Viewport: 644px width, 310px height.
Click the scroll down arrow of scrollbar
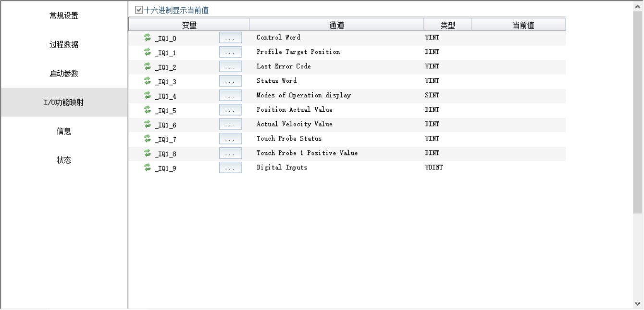pyautogui.click(x=638, y=304)
